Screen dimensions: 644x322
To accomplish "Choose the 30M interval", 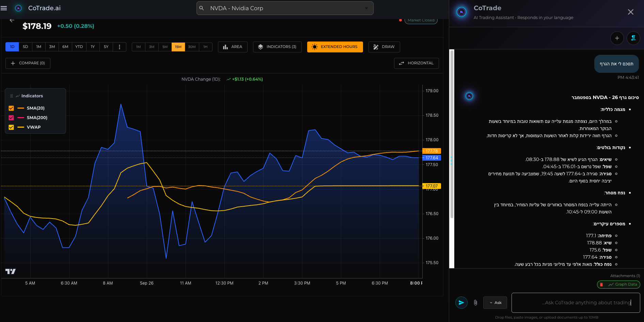I will pyautogui.click(x=192, y=47).
